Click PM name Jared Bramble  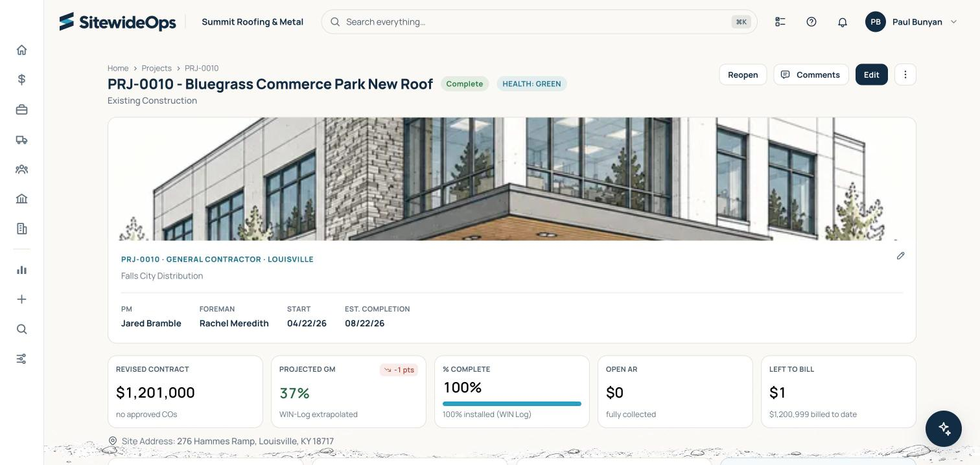point(151,323)
